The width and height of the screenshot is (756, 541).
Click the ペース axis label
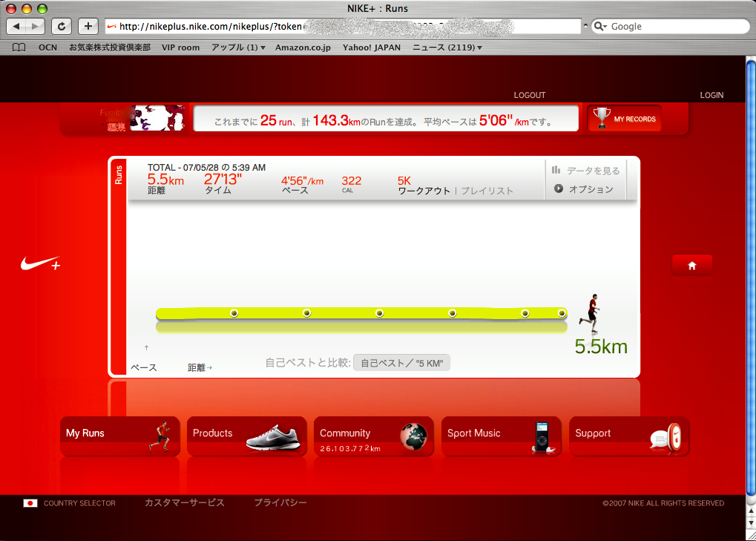click(144, 367)
